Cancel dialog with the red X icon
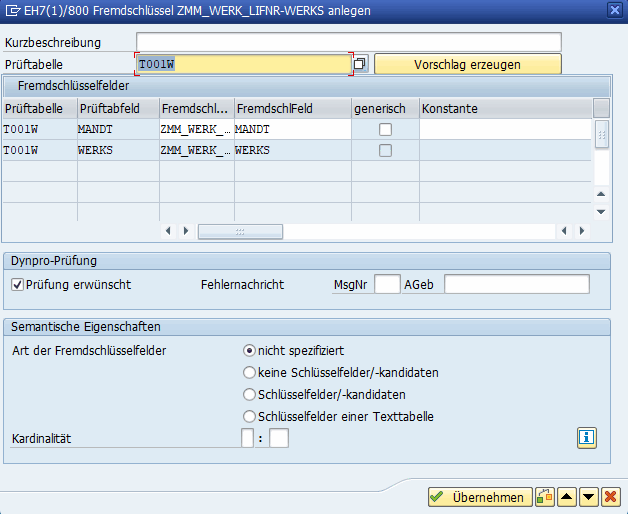Viewport: 628px width, 514px height. click(610, 497)
